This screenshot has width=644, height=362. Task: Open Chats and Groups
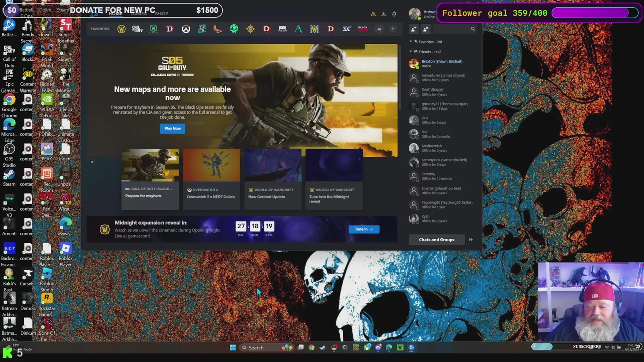(x=436, y=240)
